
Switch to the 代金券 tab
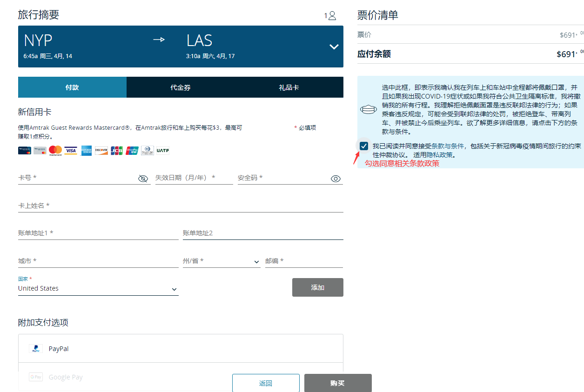point(181,87)
